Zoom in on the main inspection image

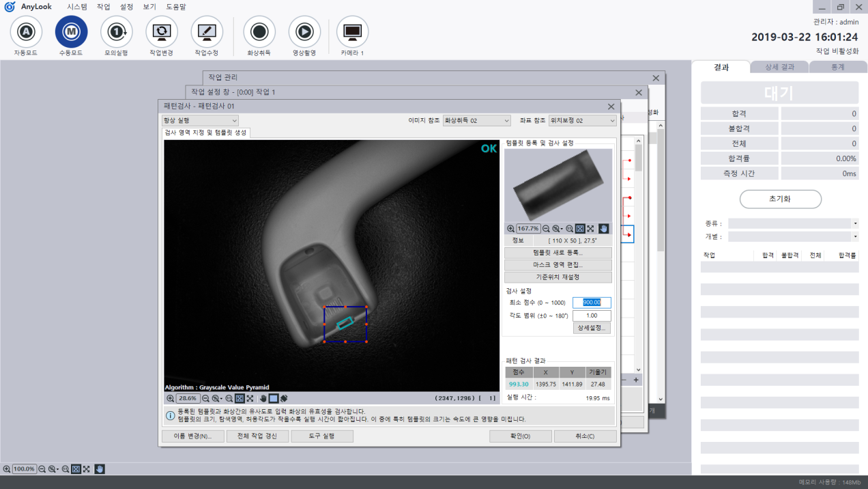(x=170, y=398)
